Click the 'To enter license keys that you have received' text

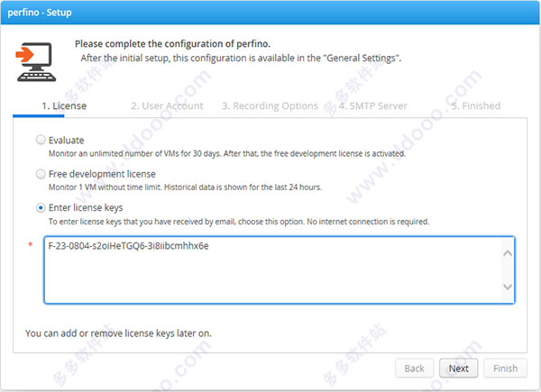click(x=239, y=222)
